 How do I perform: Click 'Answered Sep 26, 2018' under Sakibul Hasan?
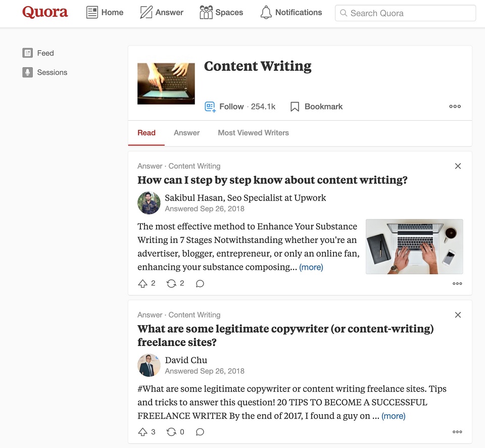205,209
